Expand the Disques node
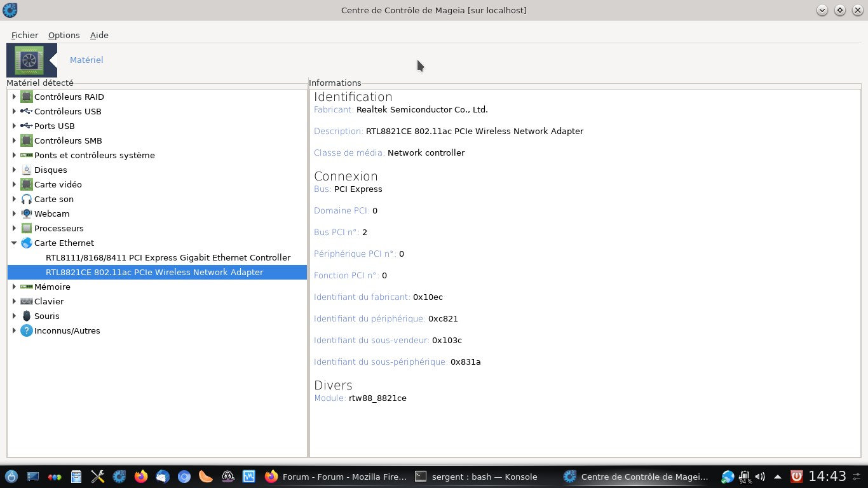This screenshot has height=488, width=868. [14, 170]
